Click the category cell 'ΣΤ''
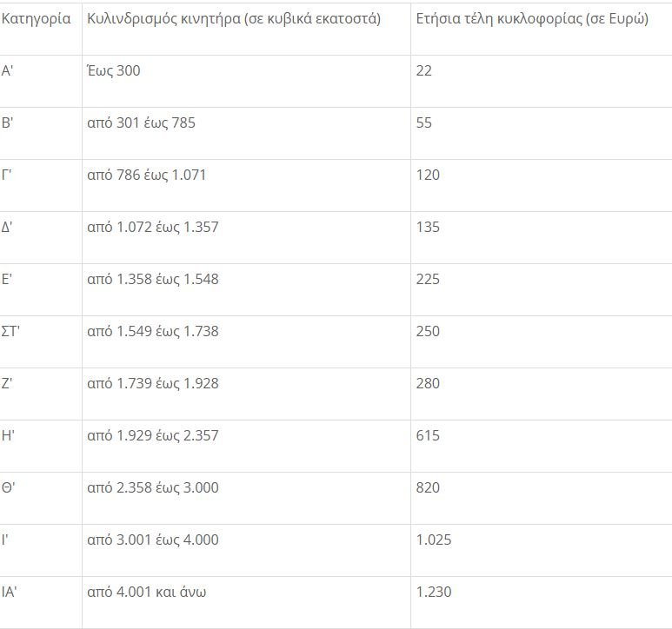The image size is (672, 629). click(14, 331)
